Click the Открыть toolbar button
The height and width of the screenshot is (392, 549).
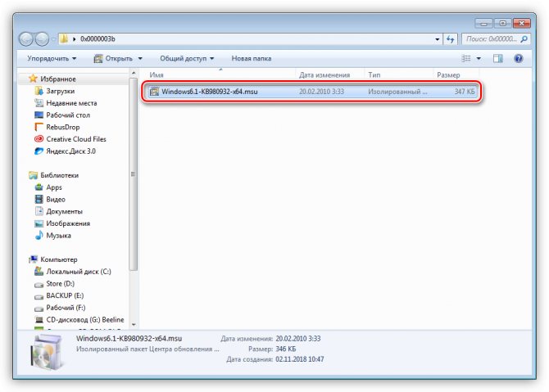(x=113, y=58)
